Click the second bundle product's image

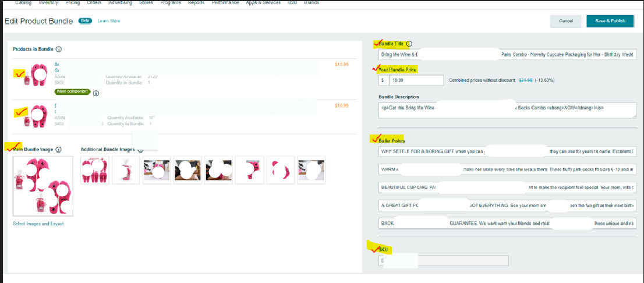(x=36, y=116)
